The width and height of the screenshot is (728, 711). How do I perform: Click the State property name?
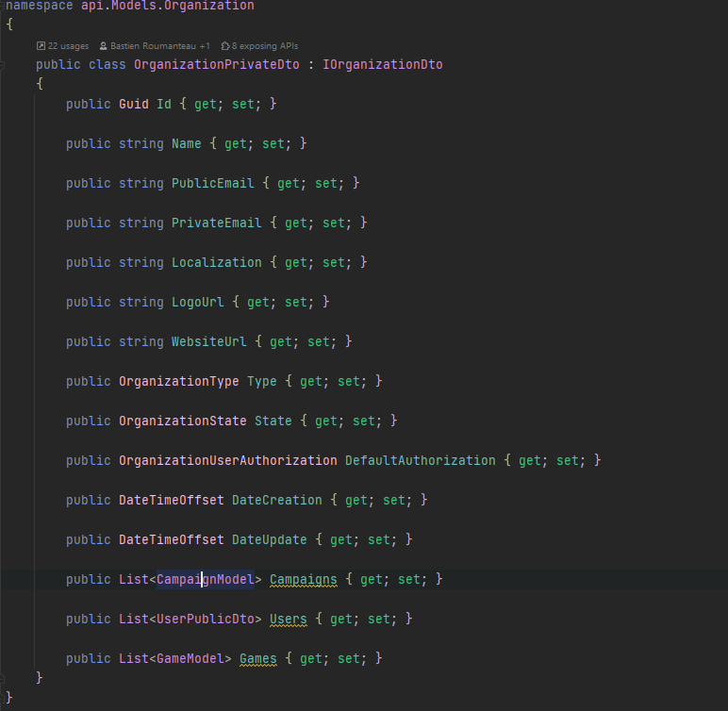[x=273, y=422]
